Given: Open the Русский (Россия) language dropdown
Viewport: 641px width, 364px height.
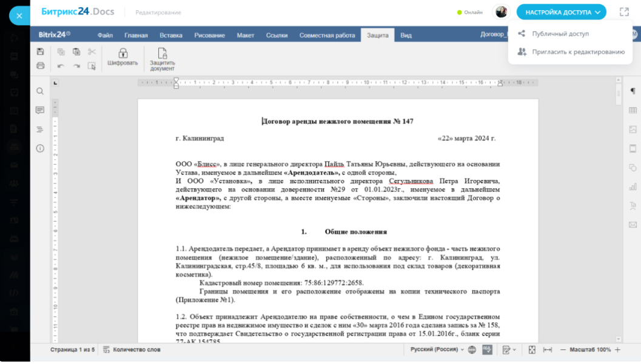Looking at the screenshot, I should coord(437,349).
